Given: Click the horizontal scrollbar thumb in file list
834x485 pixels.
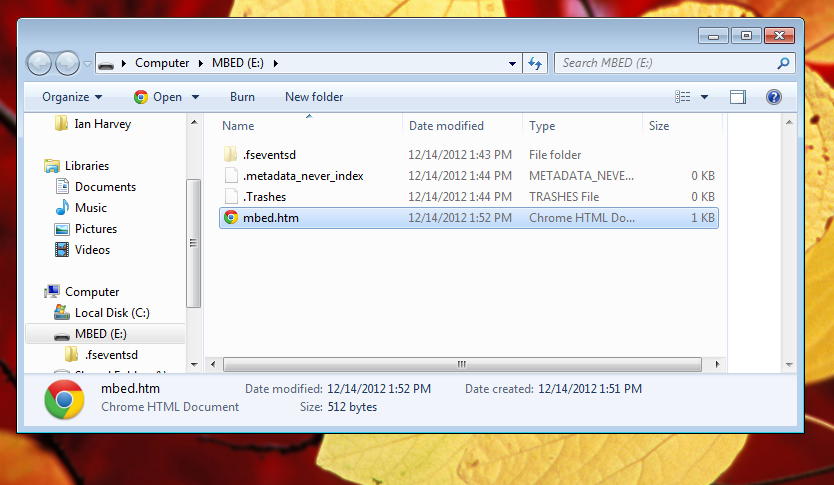Looking at the screenshot, I should (462, 364).
